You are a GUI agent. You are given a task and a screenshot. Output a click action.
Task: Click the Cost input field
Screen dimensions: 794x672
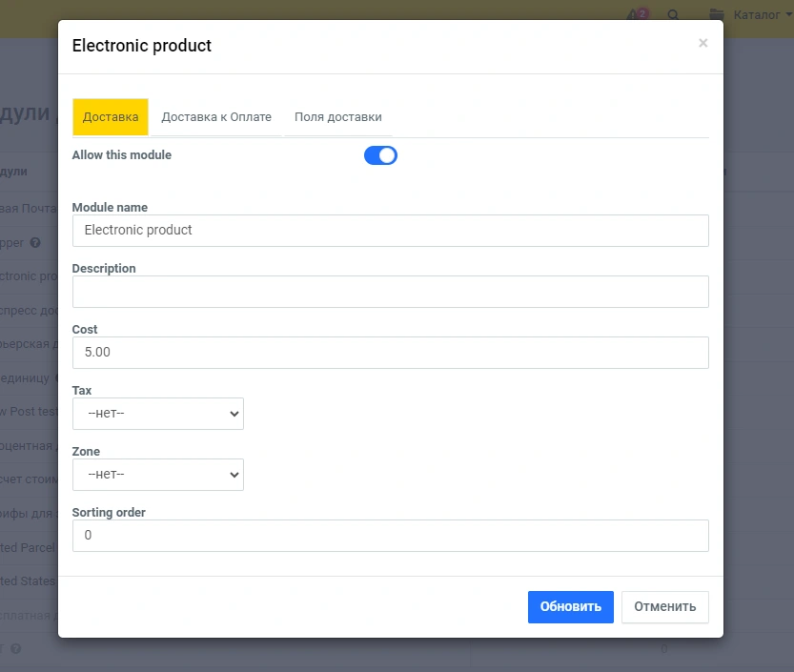pos(390,353)
